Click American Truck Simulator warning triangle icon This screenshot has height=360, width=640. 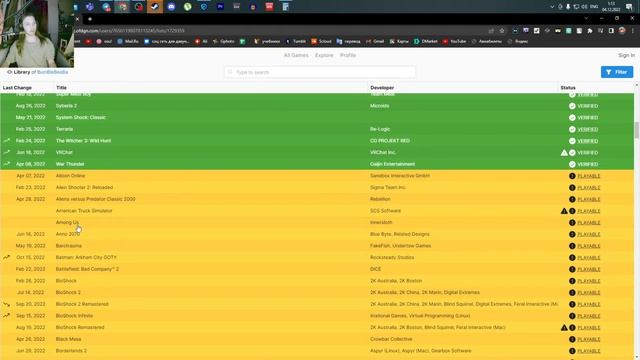tap(564, 211)
